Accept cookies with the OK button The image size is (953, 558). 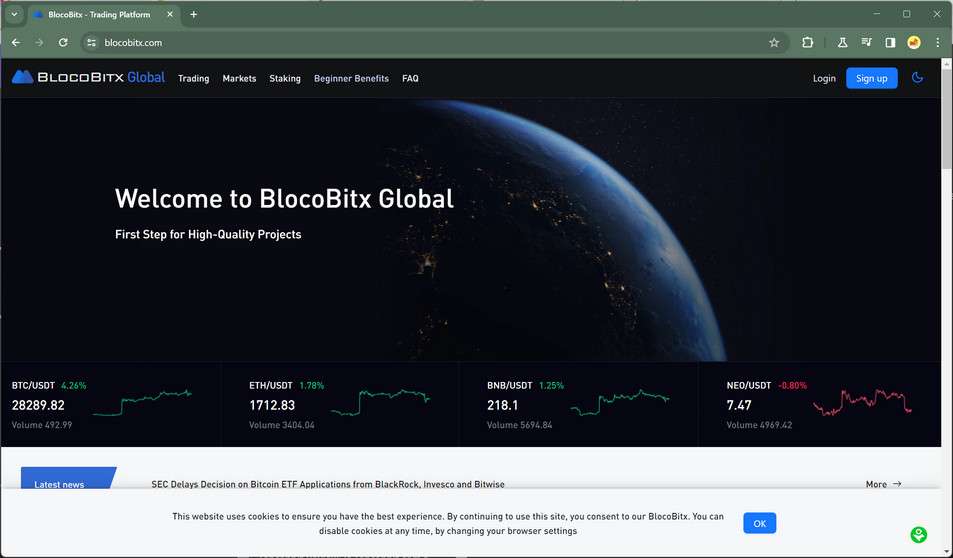pos(759,523)
